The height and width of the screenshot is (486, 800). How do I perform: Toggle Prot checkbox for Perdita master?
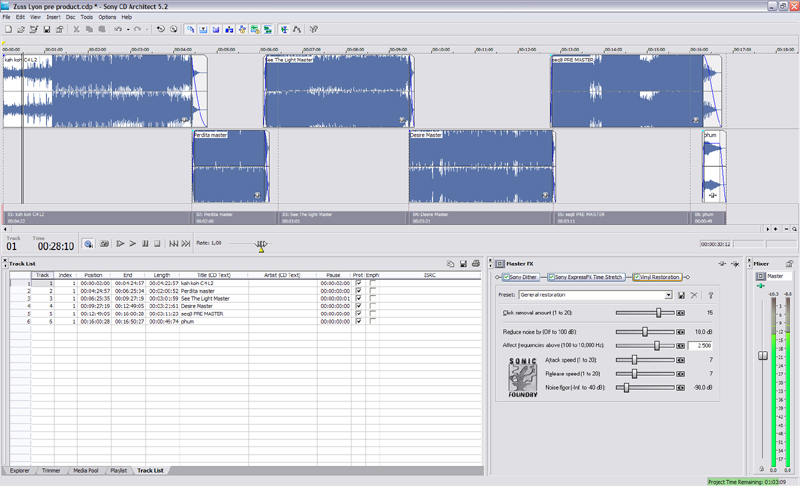point(358,291)
